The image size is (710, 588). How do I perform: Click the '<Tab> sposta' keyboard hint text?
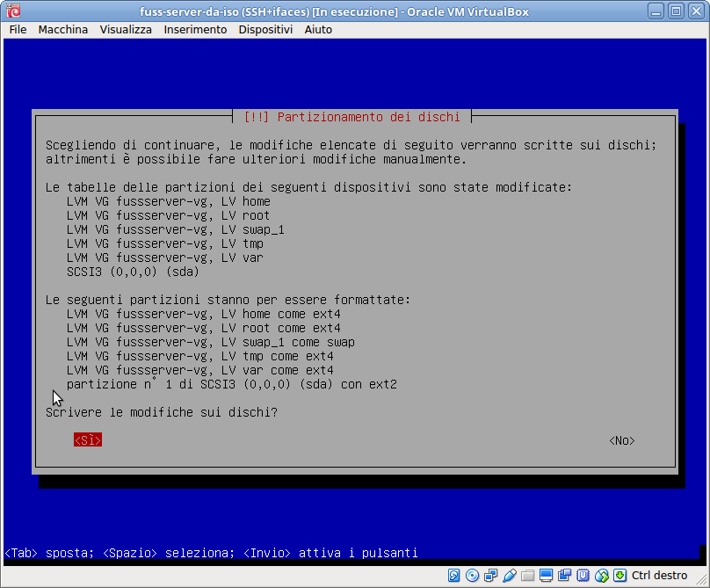(x=49, y=553)
